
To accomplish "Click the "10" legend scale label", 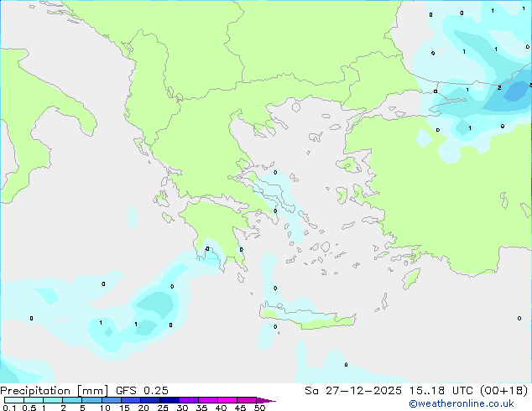I will click(x=105, y=408).
